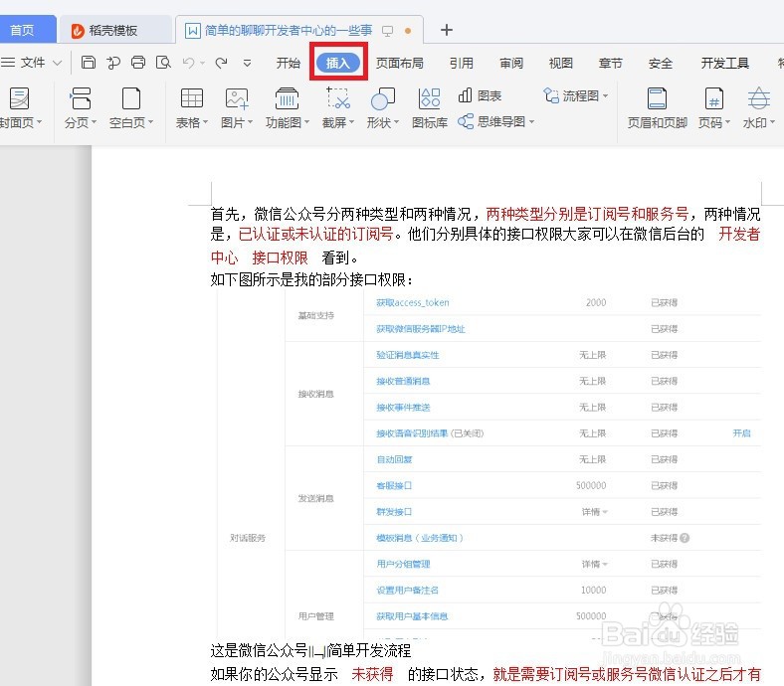The image size is (784, 686).
Task: Click 客服接口 entry in the table image
Action: coord(394,485)
